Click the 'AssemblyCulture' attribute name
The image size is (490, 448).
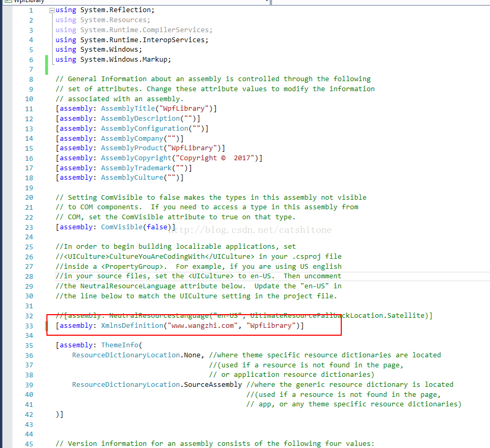click(132, 178)
